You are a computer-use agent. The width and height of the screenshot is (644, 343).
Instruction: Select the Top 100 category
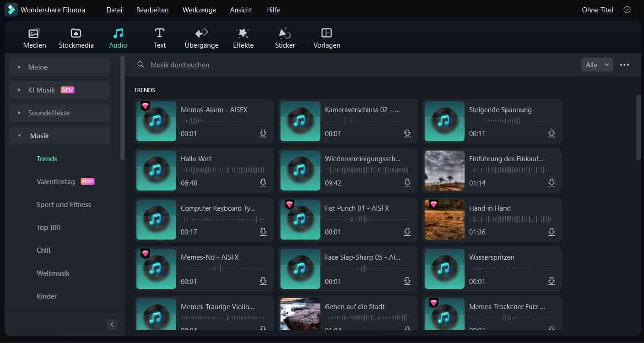tap(49, 227)
